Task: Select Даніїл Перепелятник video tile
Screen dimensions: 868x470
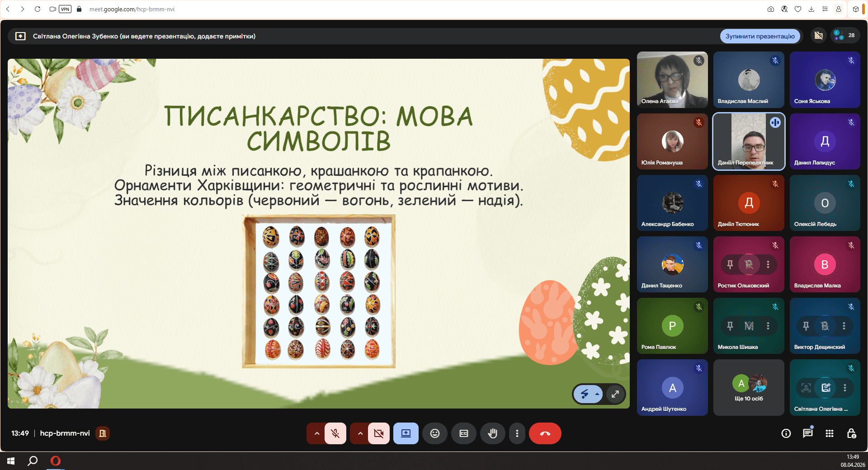Action: 748,141
